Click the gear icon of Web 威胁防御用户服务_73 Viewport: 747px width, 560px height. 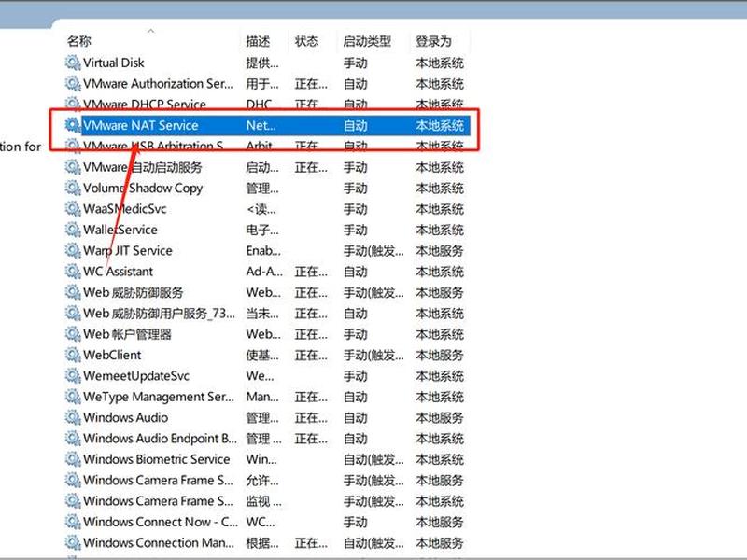click(73, 313)
